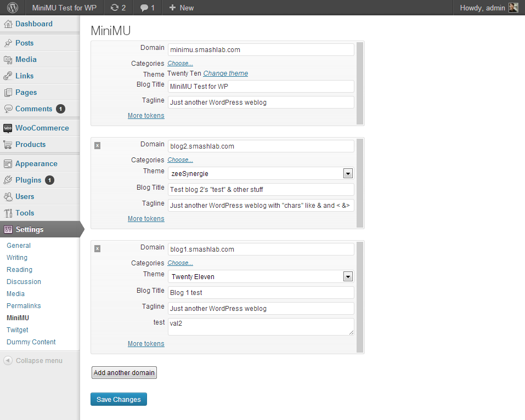Go to Writing settings

tap(17, 257)
